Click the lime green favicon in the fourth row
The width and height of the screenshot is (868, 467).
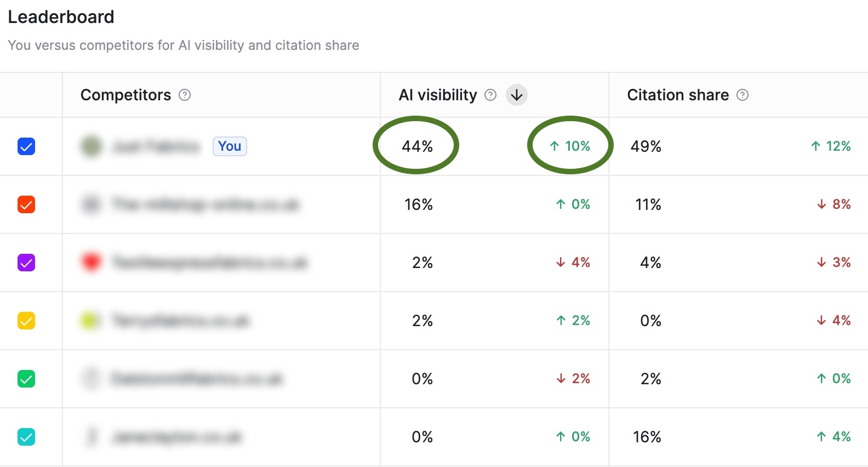pyautogui.click(x=91, y=321)
